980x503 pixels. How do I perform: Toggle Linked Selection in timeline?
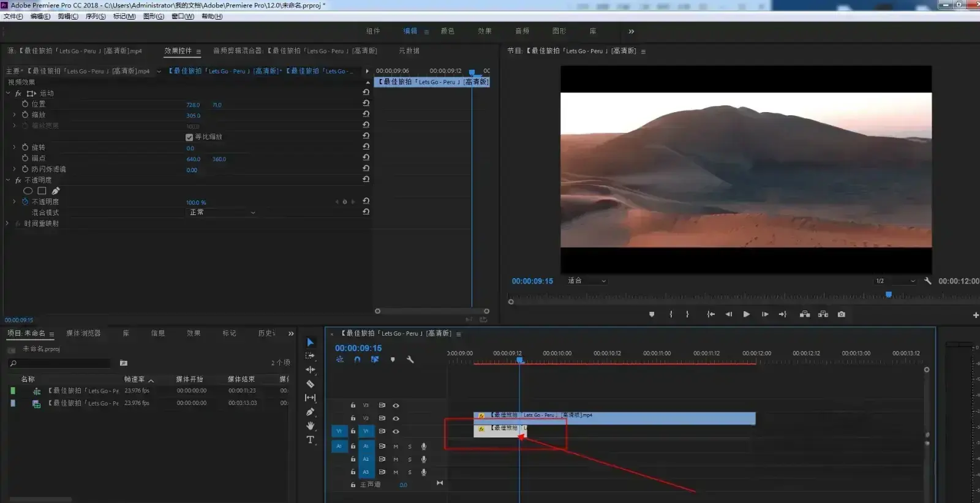pos(375,360)
